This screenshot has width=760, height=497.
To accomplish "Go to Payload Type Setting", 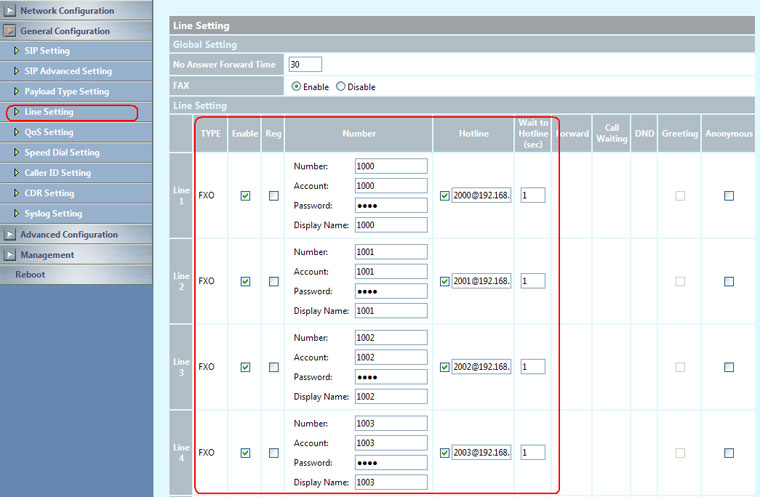I will click(x=67, y=92).
